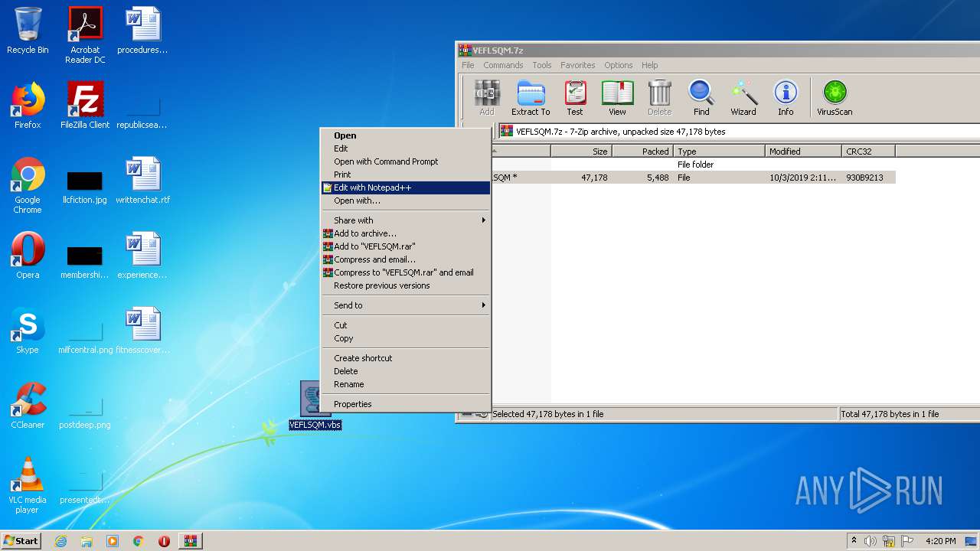The width and height of the screenshot is (980, 551).
Task: Select the VLC media player desktop shortcut
Action: [x=28, y=485]
